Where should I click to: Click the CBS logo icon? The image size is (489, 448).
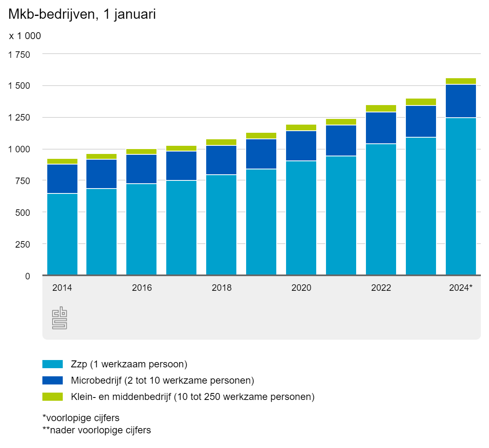(59, 318)
